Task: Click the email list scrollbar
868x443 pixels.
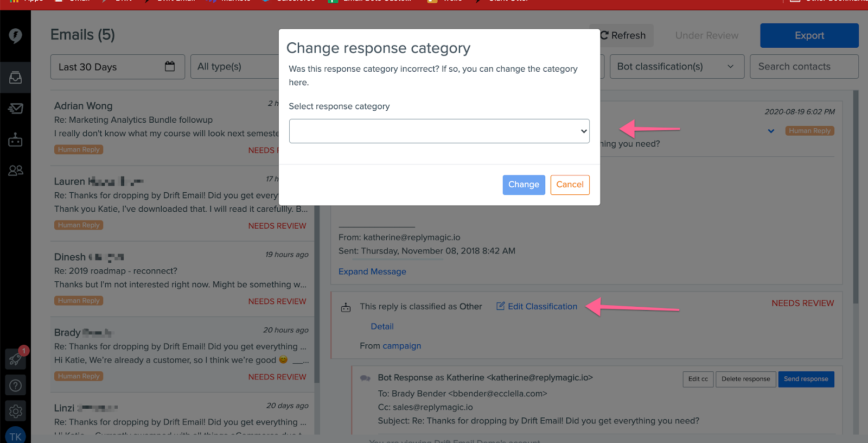Action: [317, 293]
